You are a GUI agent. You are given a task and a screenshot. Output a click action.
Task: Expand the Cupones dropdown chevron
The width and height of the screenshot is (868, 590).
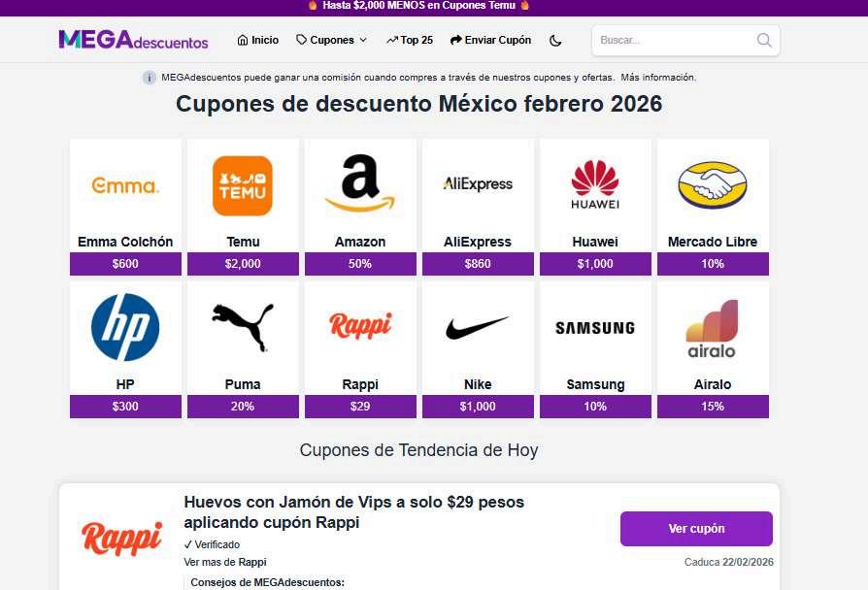(x=363, y=41)
